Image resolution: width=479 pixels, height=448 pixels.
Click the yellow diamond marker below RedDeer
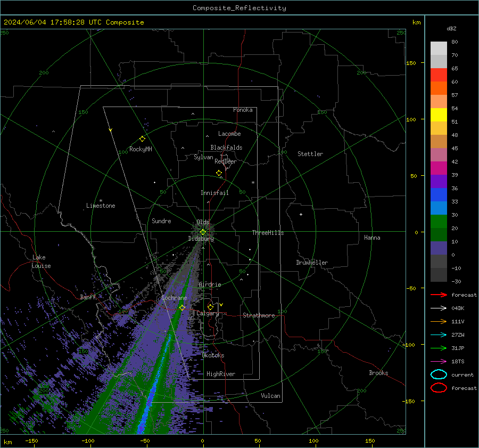(219, 173)
